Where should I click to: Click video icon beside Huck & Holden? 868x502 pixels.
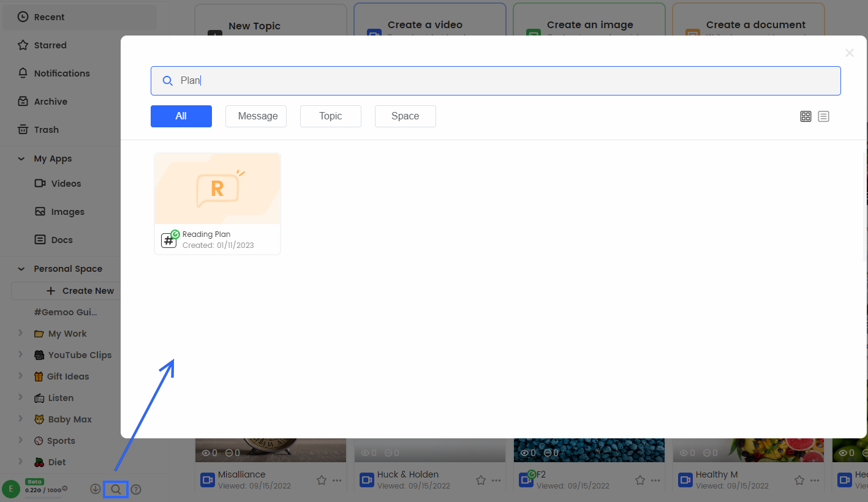click(367, 480)
